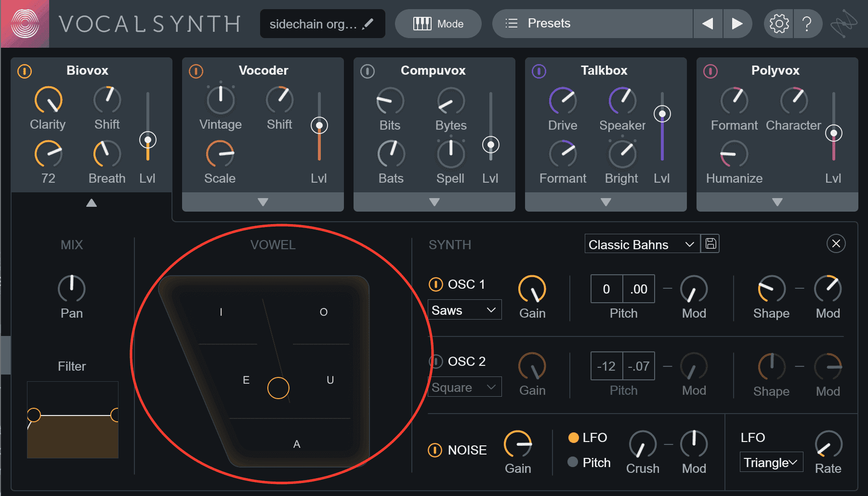Click Biovox knob labeled 72
This screenshot has width=868, height=496.
click(49, 154)
